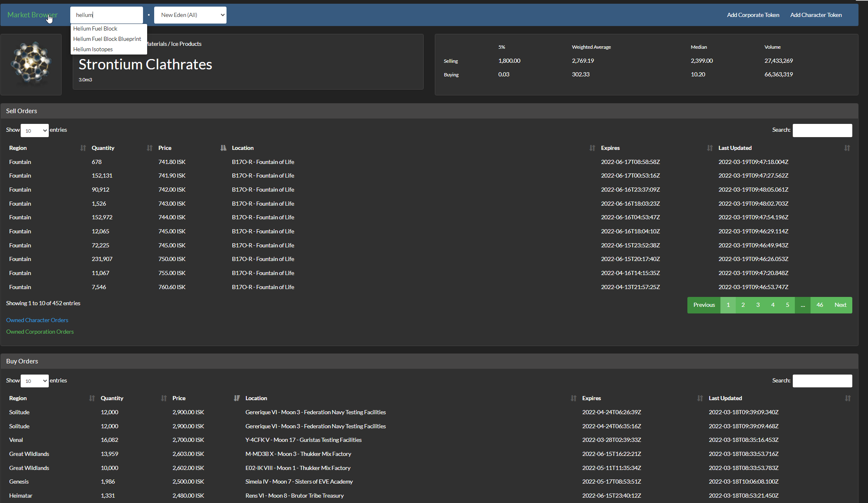Click Selling weighted average 2,769.19
This screenshot has height=503, width=868.
[583, 61]
